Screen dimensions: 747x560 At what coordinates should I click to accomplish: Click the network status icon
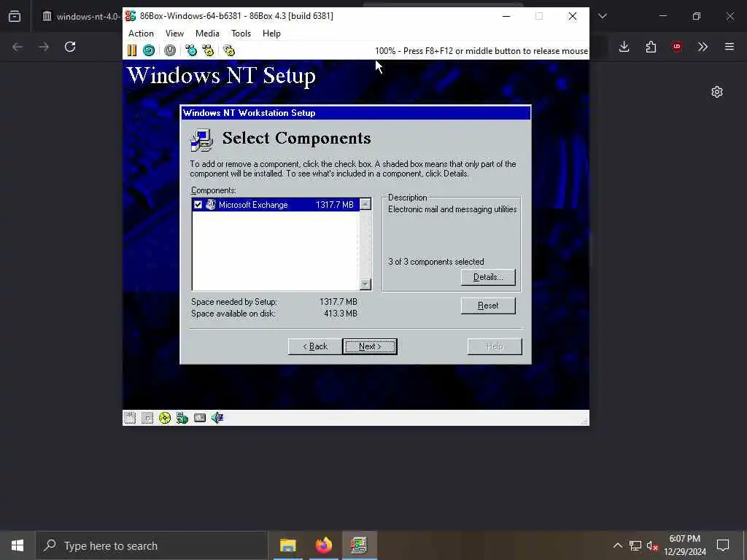click(182, 418)
